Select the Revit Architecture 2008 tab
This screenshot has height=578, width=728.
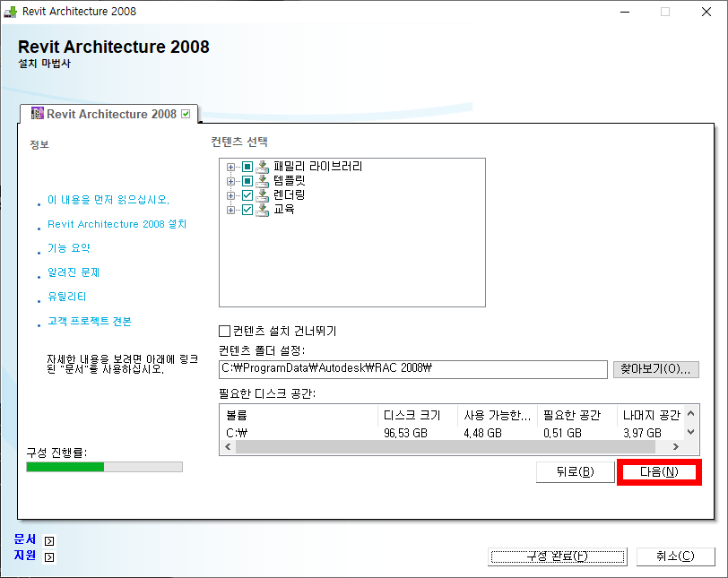click(x=109, y=114)
